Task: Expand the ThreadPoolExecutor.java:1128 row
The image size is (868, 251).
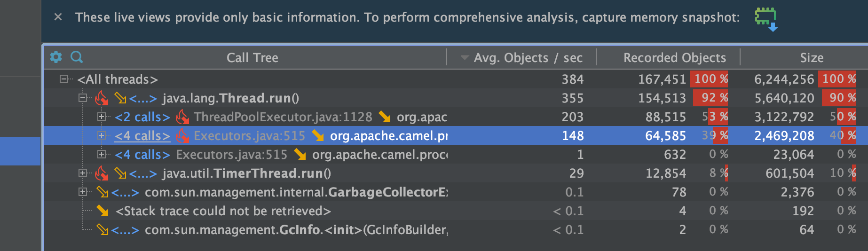Action: (102, 117)
